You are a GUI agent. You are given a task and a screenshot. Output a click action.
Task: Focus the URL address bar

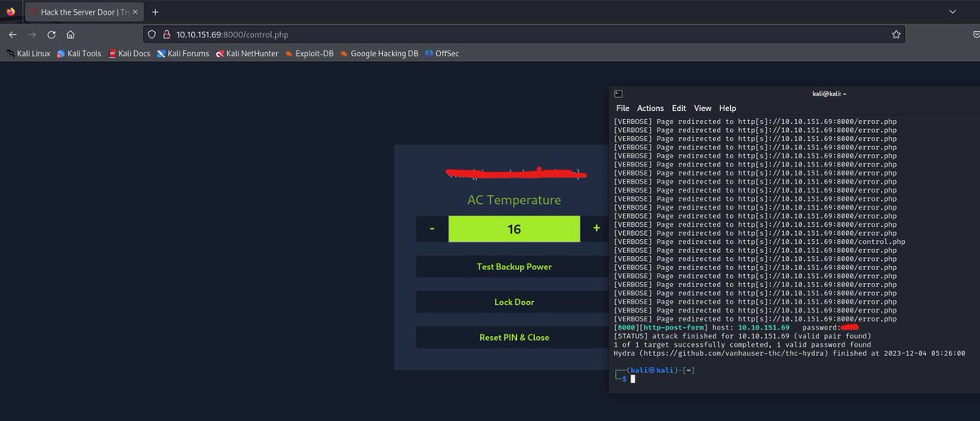point(523,35)
